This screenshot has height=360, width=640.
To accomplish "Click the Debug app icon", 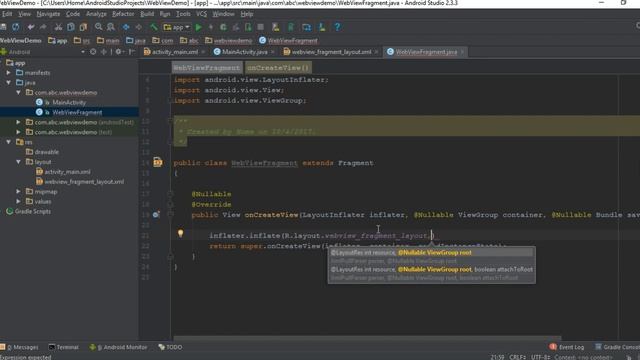I will coord(223,27).
